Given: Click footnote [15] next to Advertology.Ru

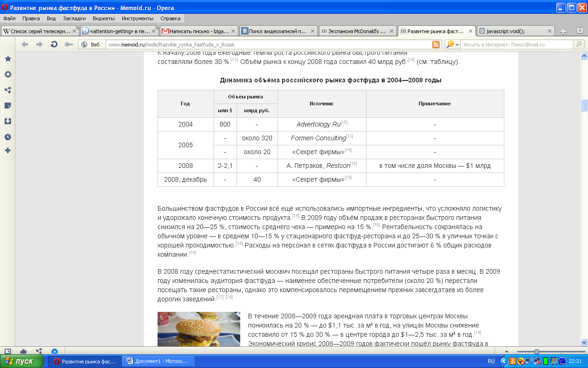Looking at the screenshot, I should [344, 122].
